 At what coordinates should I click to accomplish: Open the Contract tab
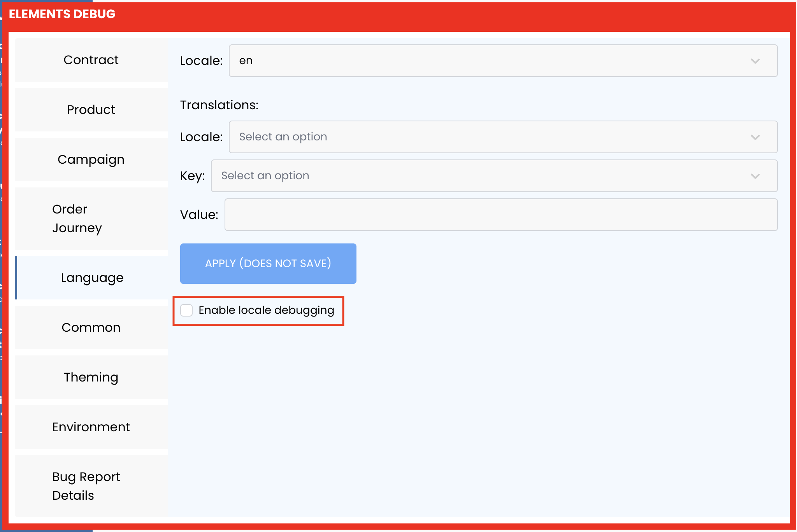click(91, 60)
